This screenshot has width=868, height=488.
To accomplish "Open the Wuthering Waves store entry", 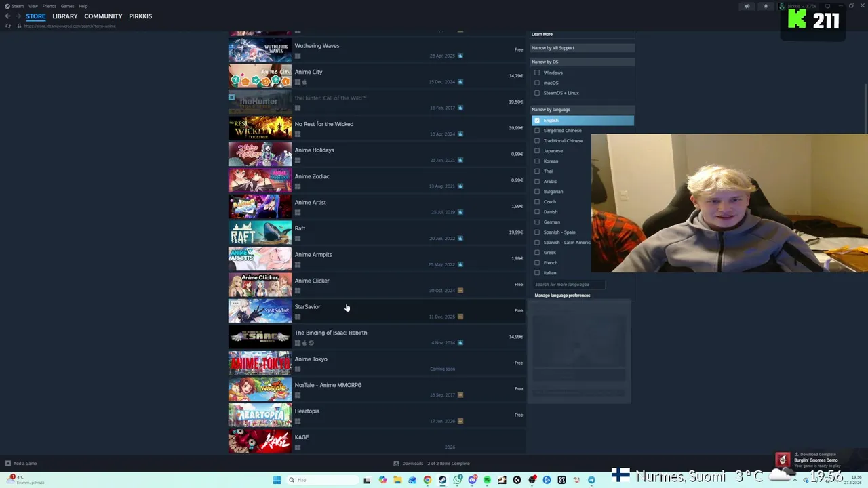I will (x=376, y=50).
